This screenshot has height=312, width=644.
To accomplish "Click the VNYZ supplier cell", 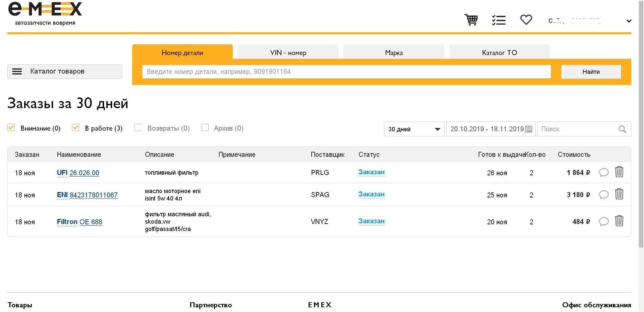I will tap(319, 222).
